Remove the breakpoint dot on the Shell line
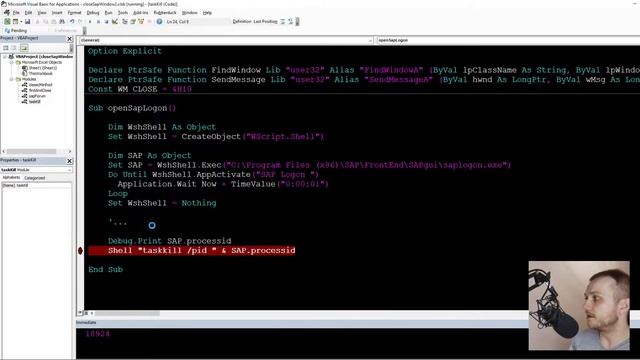 pyautogui.click(x=80, y=251)
